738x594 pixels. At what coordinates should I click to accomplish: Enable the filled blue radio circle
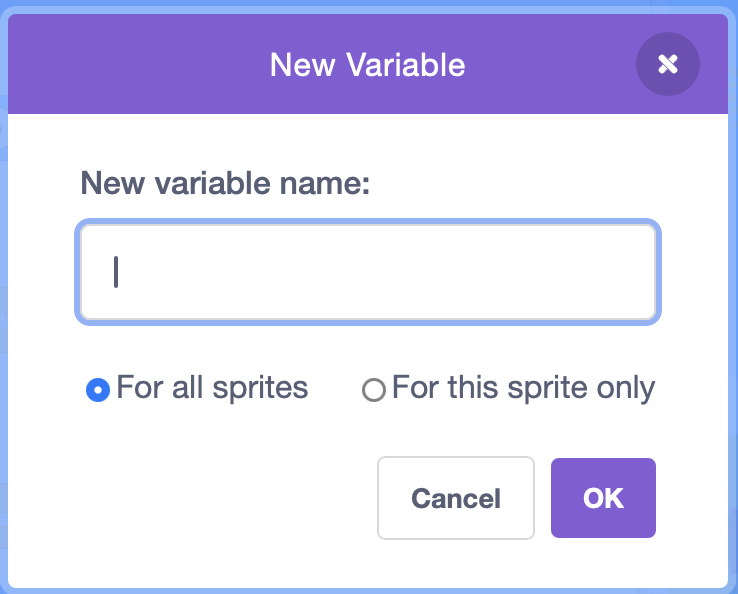(98, 389)
